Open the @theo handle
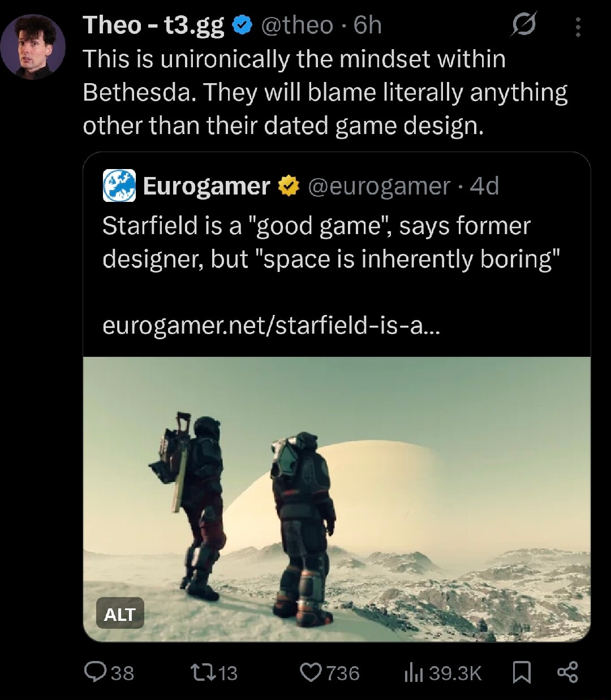Screen dimensions: 611x700 (297, 25)
